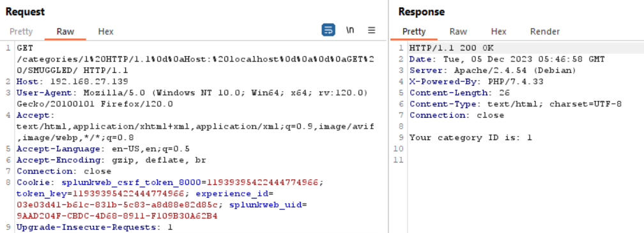Open the Response Render tab
This screenshot has height=233, width=644.
coord(544,31)
